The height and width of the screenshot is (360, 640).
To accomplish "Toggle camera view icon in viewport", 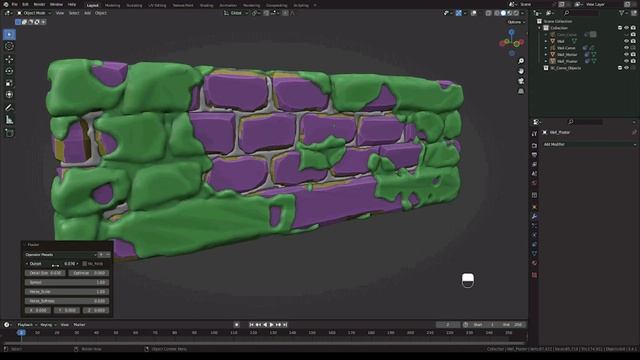I will point(521,81).
